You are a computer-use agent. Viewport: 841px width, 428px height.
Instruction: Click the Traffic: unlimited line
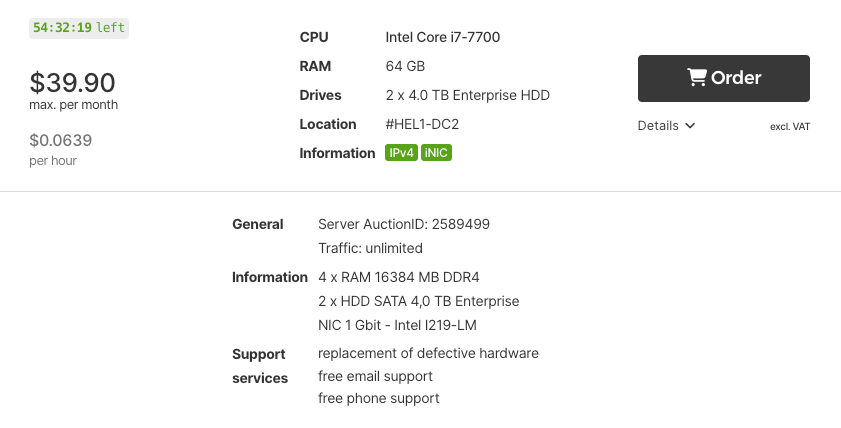tap(370, 248)
